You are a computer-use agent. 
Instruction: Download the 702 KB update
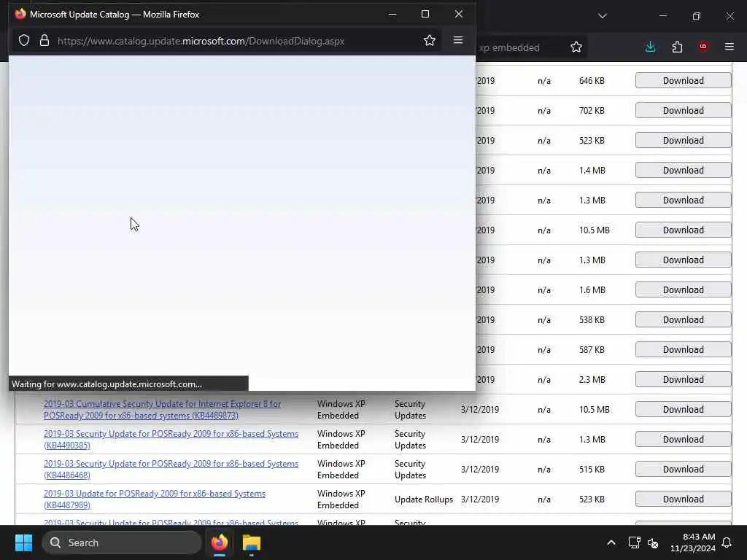[x=683, y=111]
